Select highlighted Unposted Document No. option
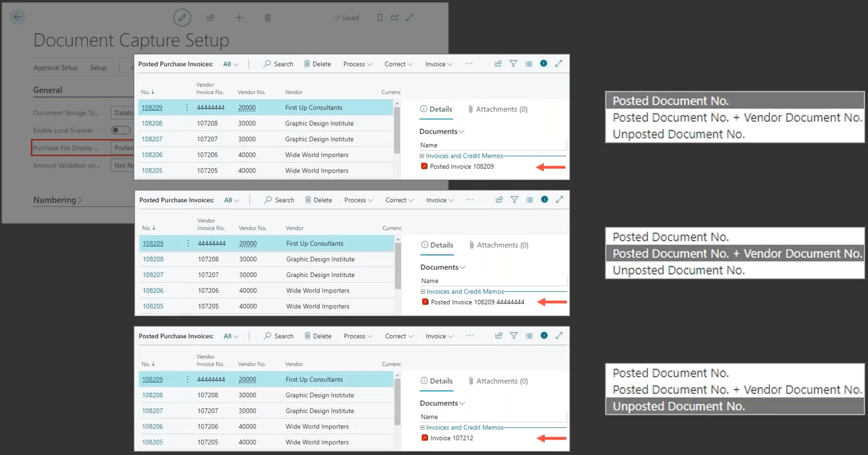The width and height of the screenshot is (868, 455). pos(679,406)
